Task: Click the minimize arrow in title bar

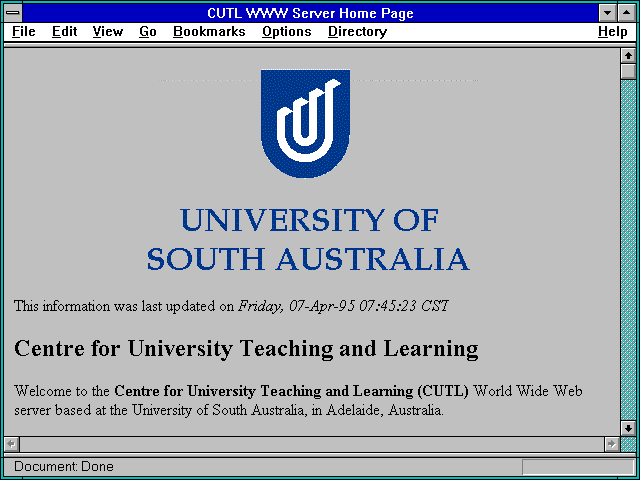Action: tap(607, 13)
